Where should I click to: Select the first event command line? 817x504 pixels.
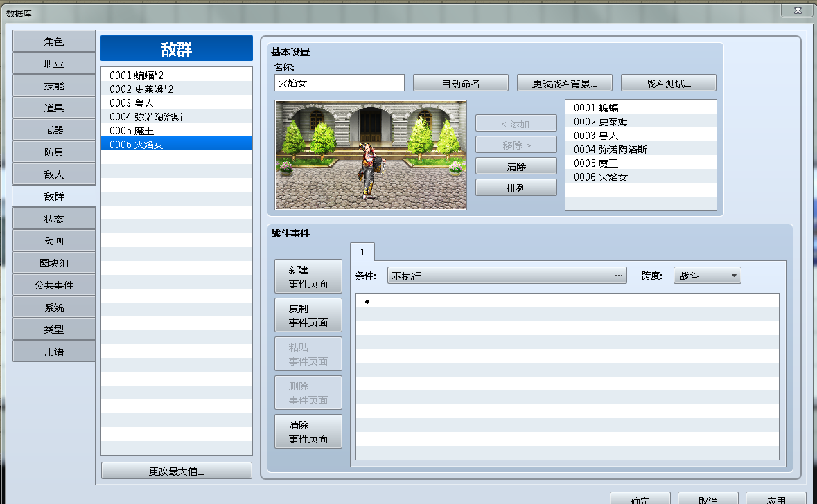tap(568, 301)
